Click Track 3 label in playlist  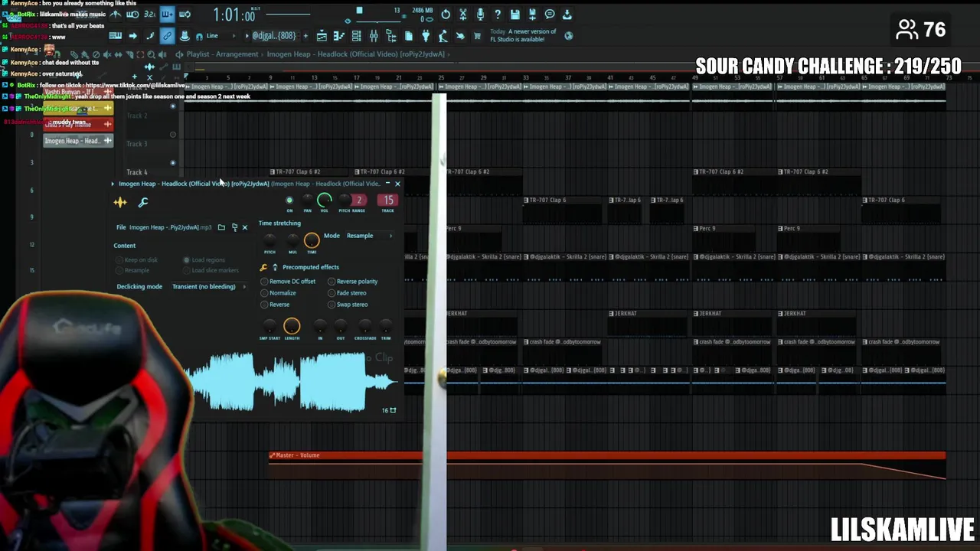pyautogui.click(x=137, y=144)
